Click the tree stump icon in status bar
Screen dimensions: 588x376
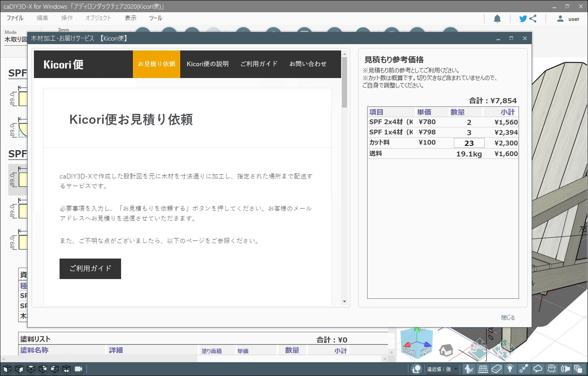click(552, 369)
